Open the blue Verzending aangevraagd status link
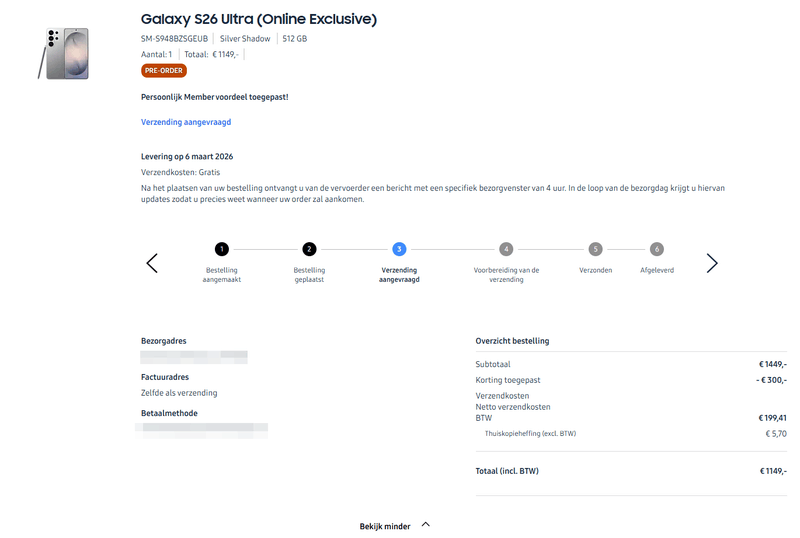The width and height of the screenshot is (800, 538). pos(186,122)
